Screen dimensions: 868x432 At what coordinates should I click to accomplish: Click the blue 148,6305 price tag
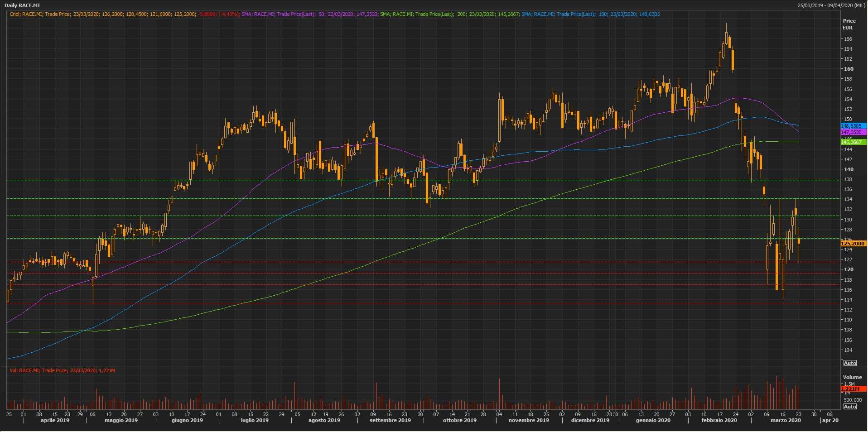[852, 126]
